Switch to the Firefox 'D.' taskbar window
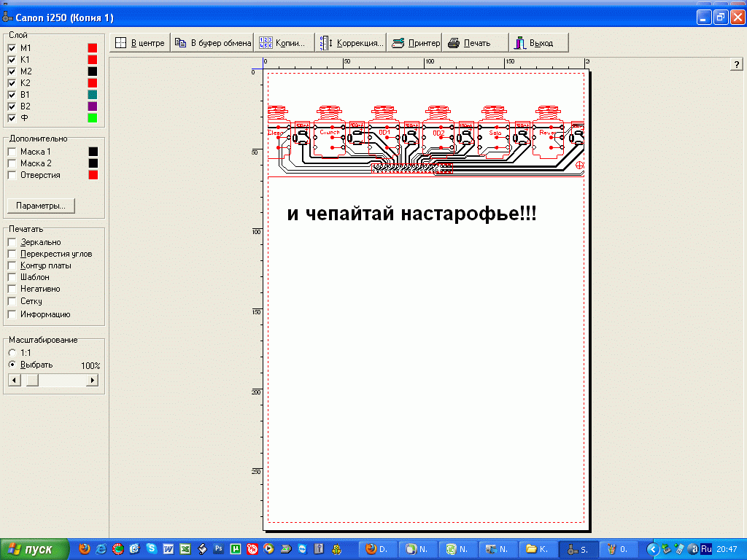Image resolution: width=747 pixels, height=560 pixels. coord(377,550)
